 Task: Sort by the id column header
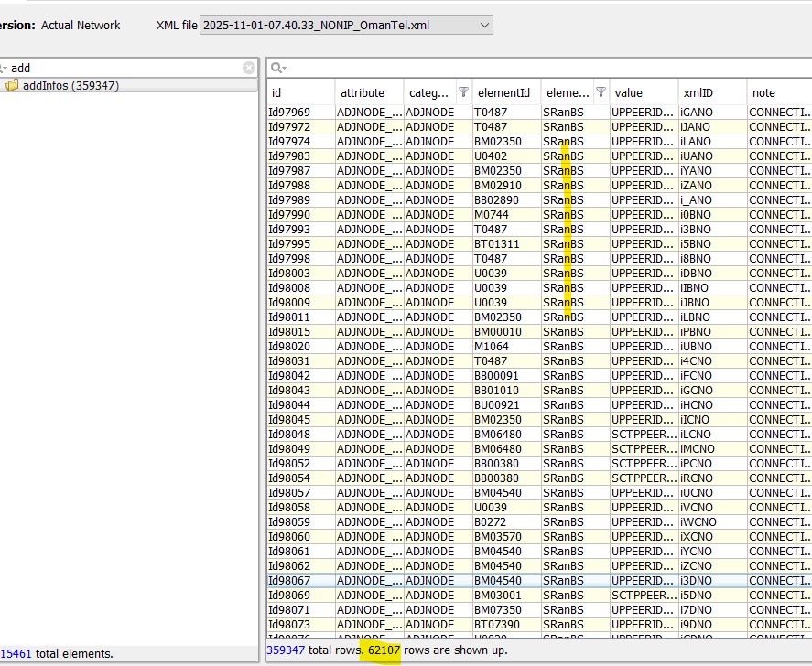(299, 92)
